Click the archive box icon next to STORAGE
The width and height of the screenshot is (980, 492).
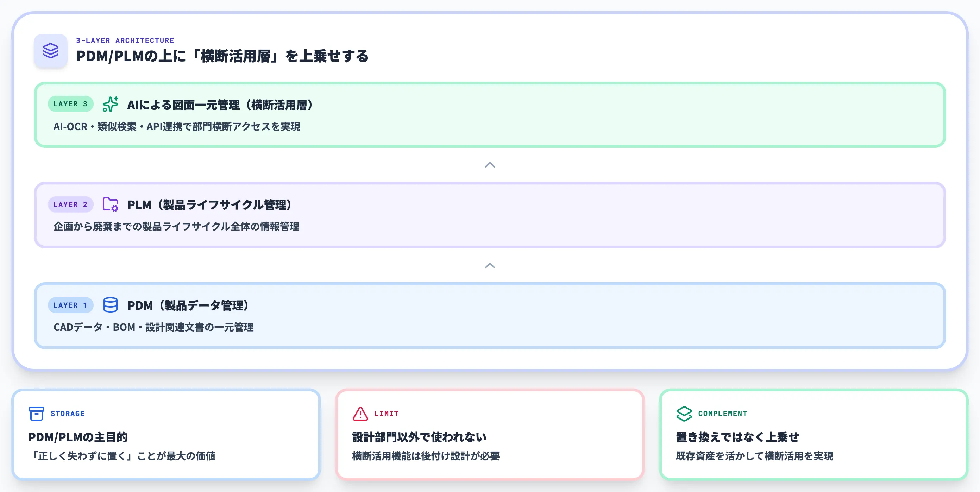pos(37,414)
